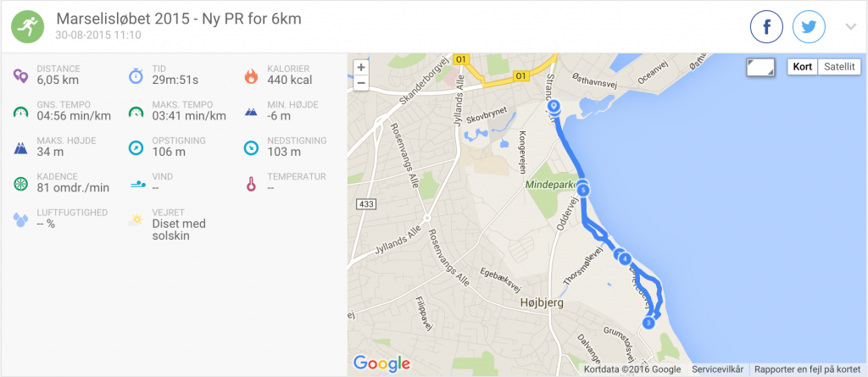Click kilometer marker 4 on route
Viewport: 868px width, 377px height.
pyautogui.click(x=624, y=258)
